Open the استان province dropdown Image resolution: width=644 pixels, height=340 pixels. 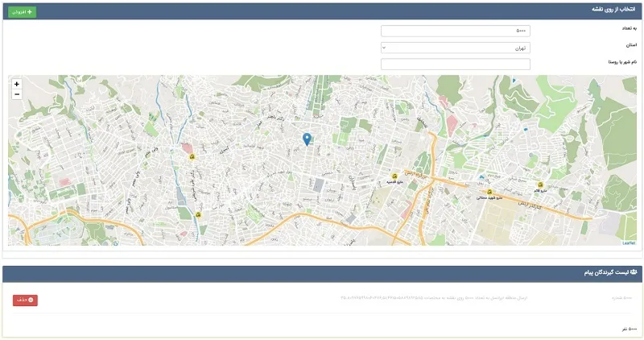(456, 48)
